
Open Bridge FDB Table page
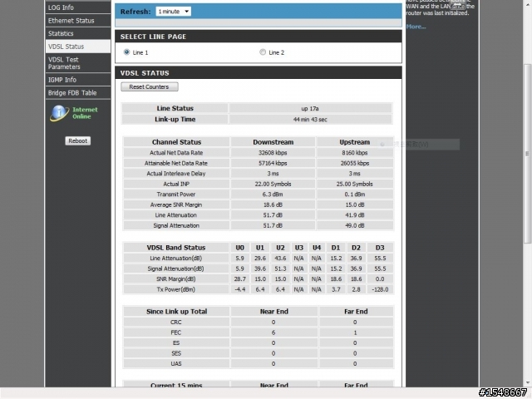[77, 92]
